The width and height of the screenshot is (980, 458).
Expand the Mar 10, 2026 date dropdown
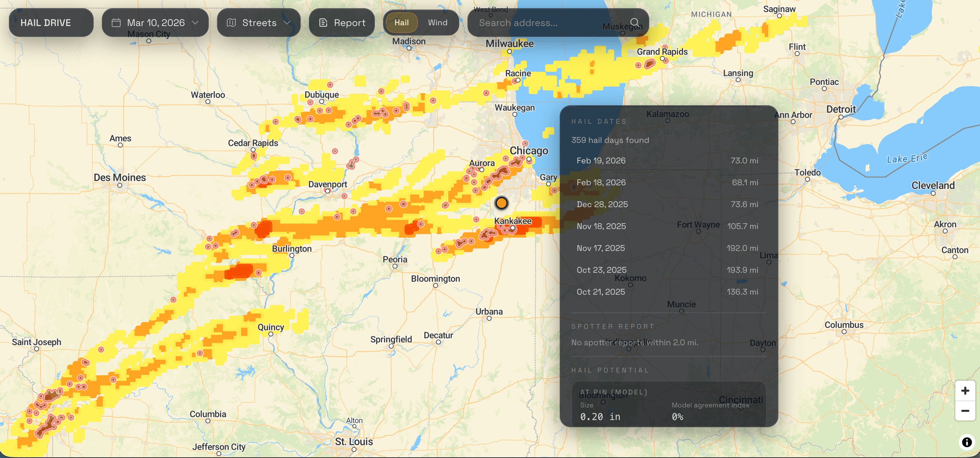pos(195,23)
